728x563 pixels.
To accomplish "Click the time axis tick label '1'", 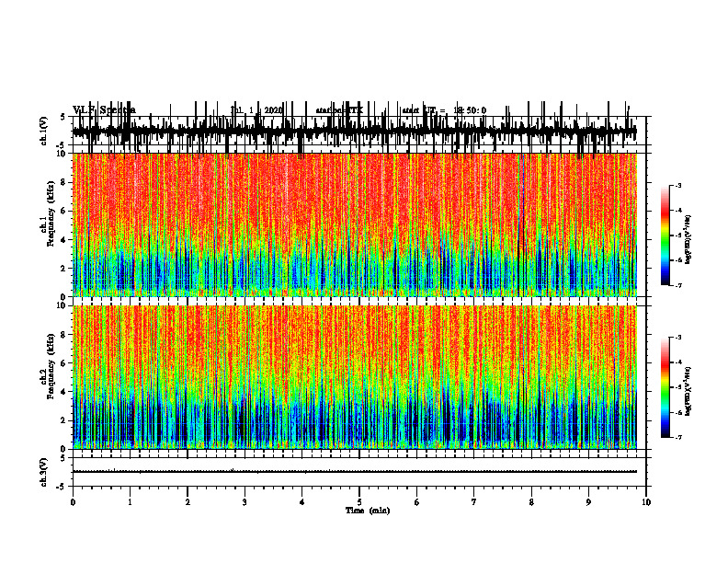I will 130,502.
